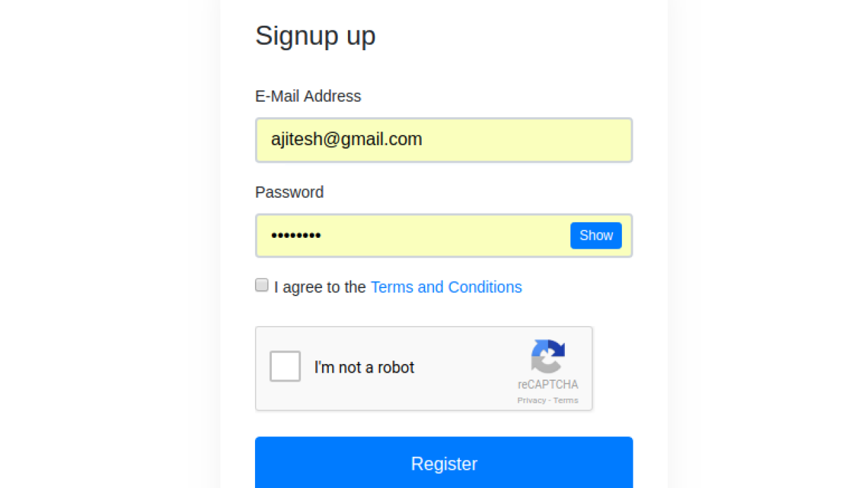Click the reCAPTCHA logo icon

pyautogui.click(x=548, y=357)
